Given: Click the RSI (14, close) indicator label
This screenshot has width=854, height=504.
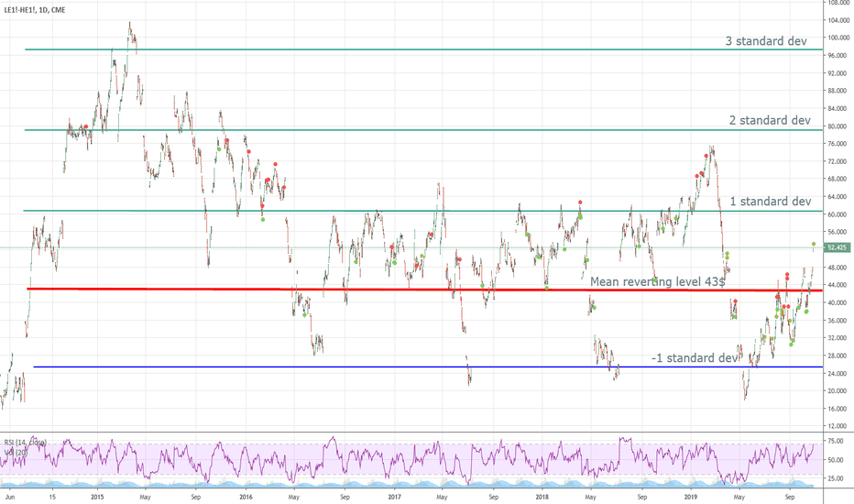Looking at the screenshot, I should point(26,443).
